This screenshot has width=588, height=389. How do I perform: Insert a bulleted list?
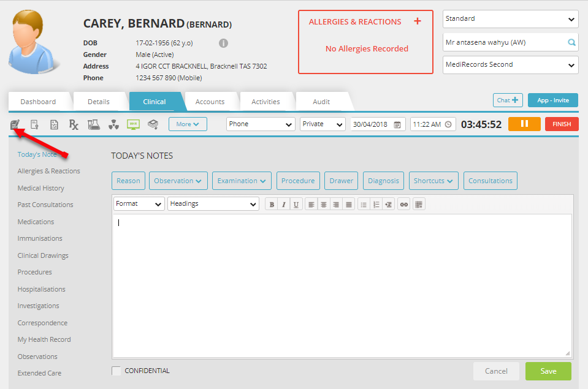(364, 205)
